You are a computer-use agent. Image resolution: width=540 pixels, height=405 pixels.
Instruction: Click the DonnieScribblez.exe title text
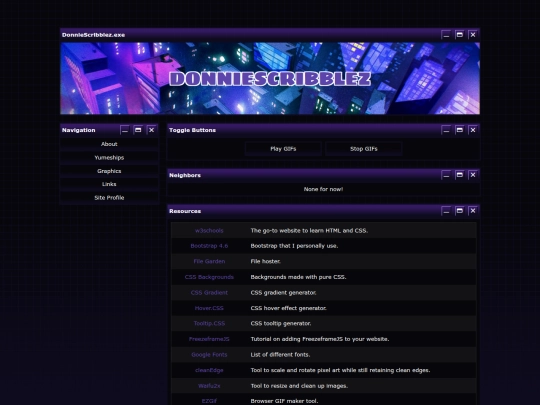(x=93, y=35)
